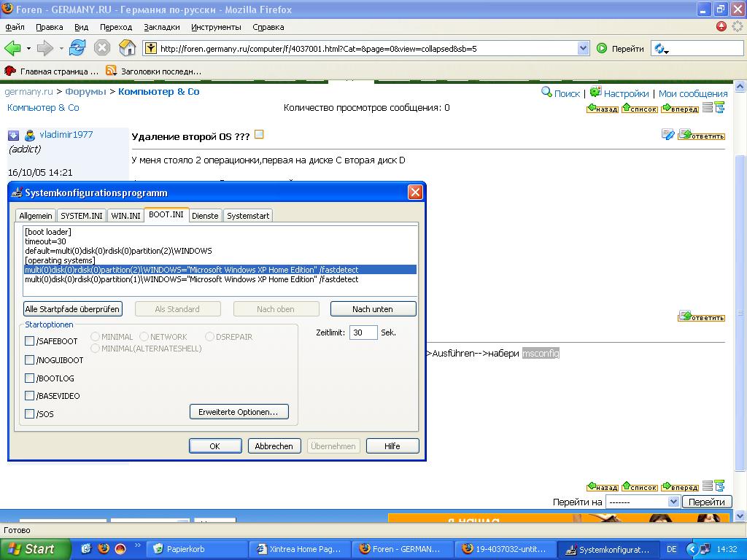Click the RSS feed bookmark Заголовки последн...

[x=153, y=71]
